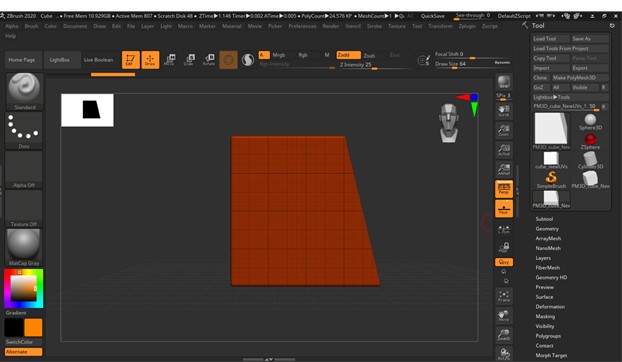Toggle Perspective (Persp) view
This screenshot has height=362, width=622.
pyautogui.click(x=504, y=189)
